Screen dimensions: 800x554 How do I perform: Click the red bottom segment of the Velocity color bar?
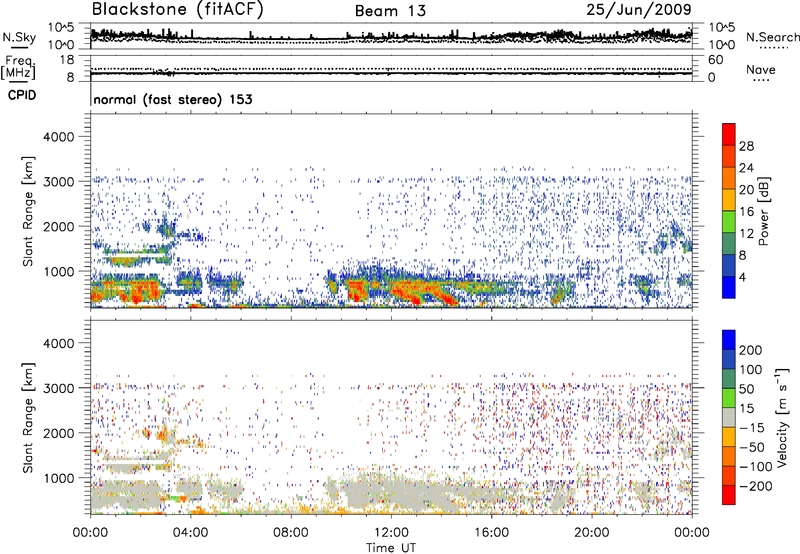[729, 495]
